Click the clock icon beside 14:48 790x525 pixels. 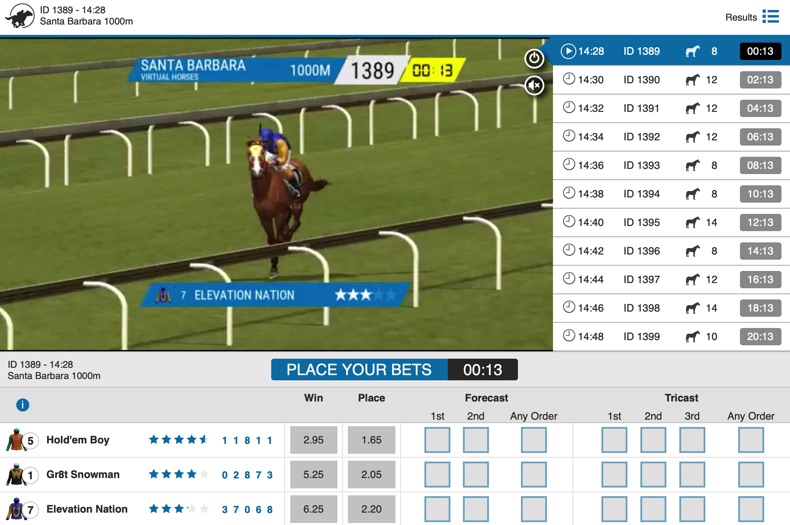pyautogui.click(x=569, y=336)
